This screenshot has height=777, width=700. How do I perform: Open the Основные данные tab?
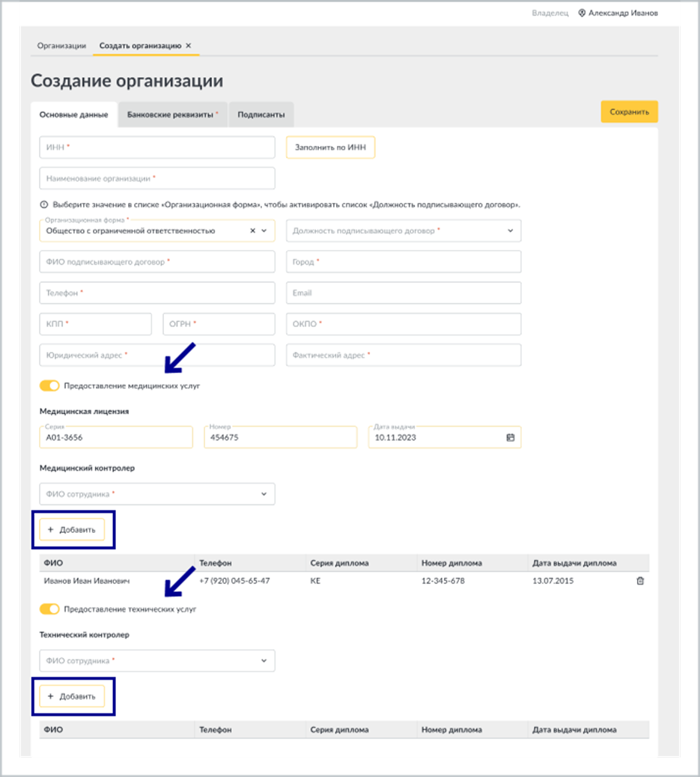click(x=74, y=115)
